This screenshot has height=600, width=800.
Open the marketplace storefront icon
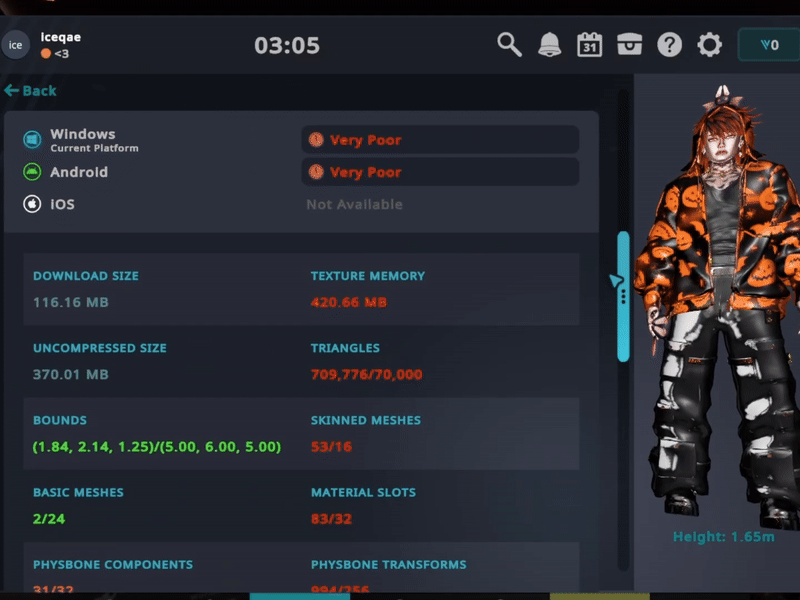click(629, 45)
